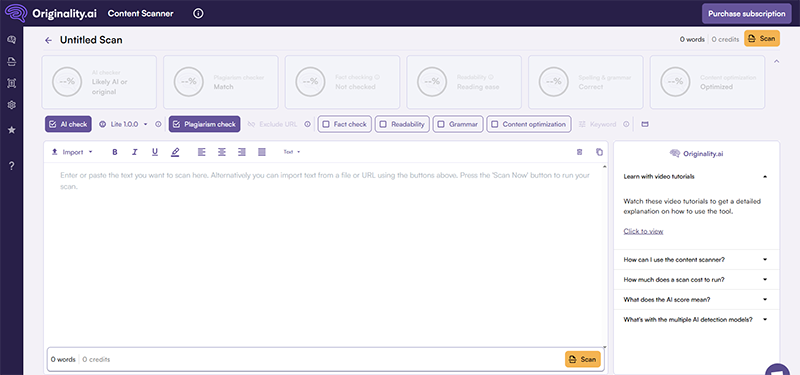800x375 pixels.
Task: Open the document scan icon in sidebar
Action: point(11,62)
